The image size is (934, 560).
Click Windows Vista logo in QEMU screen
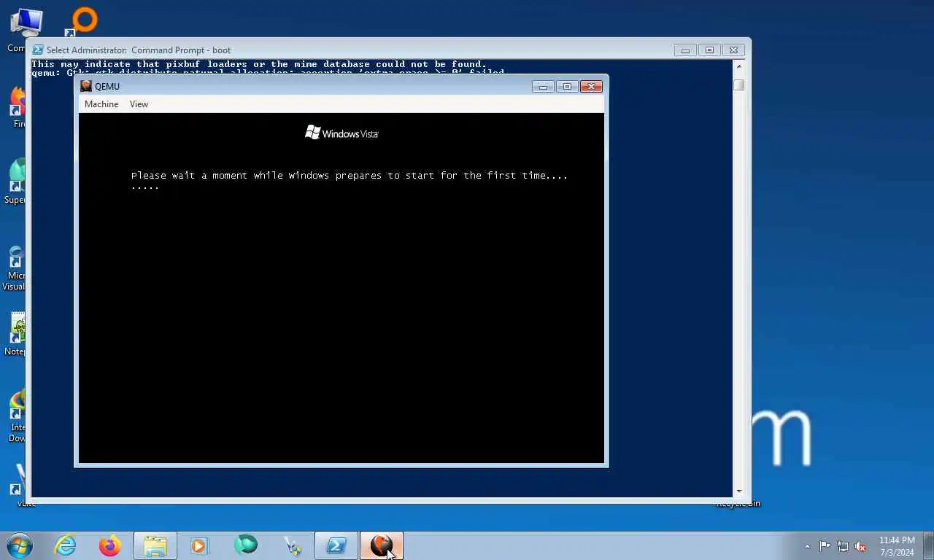coord(341,133)
